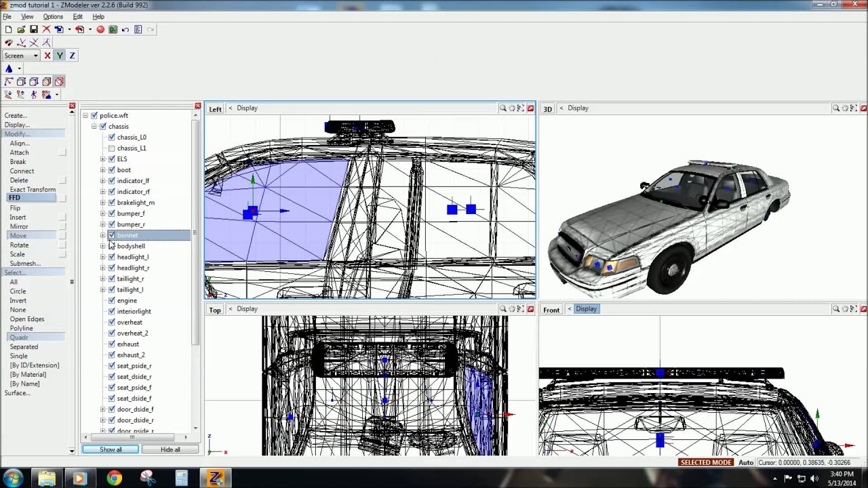
Task: Uncheck the boot checkbox
Action: [112, 169]
